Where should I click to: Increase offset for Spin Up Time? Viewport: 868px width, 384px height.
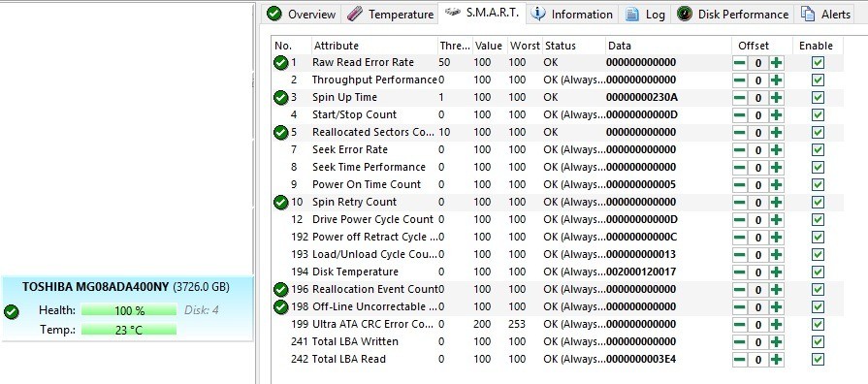click(x=777, y=97)
